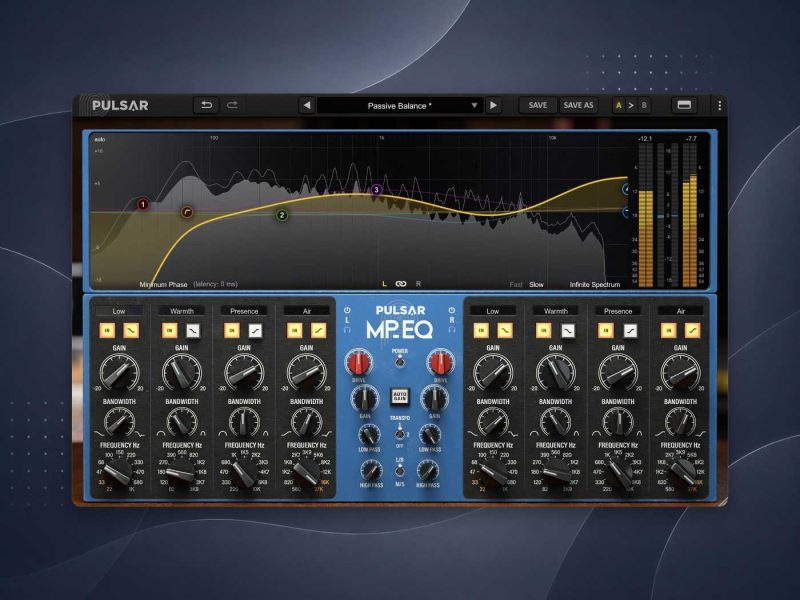The image size is (800, 600).
Task: Toggle the graph panel view icon
Action: click(x=684, y=105)
